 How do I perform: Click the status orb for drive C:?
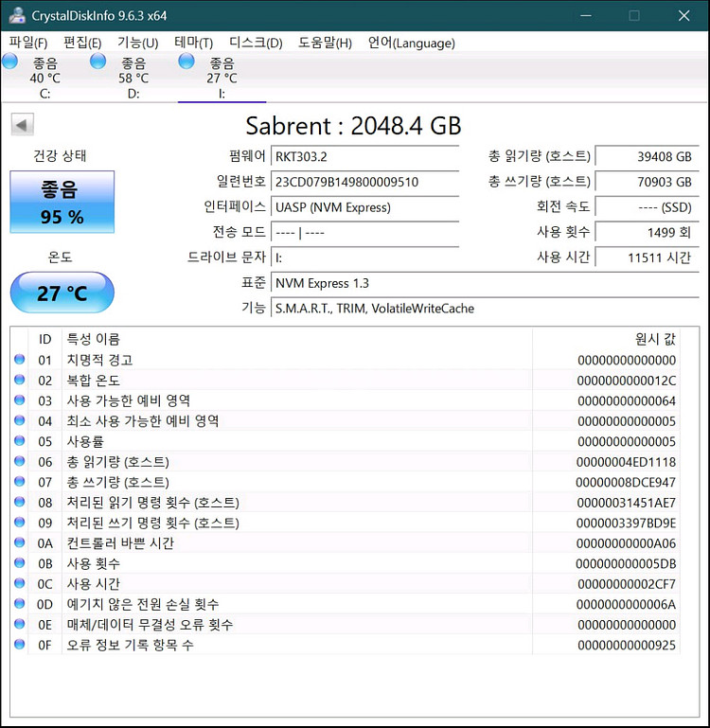click(x=10, y=62)
